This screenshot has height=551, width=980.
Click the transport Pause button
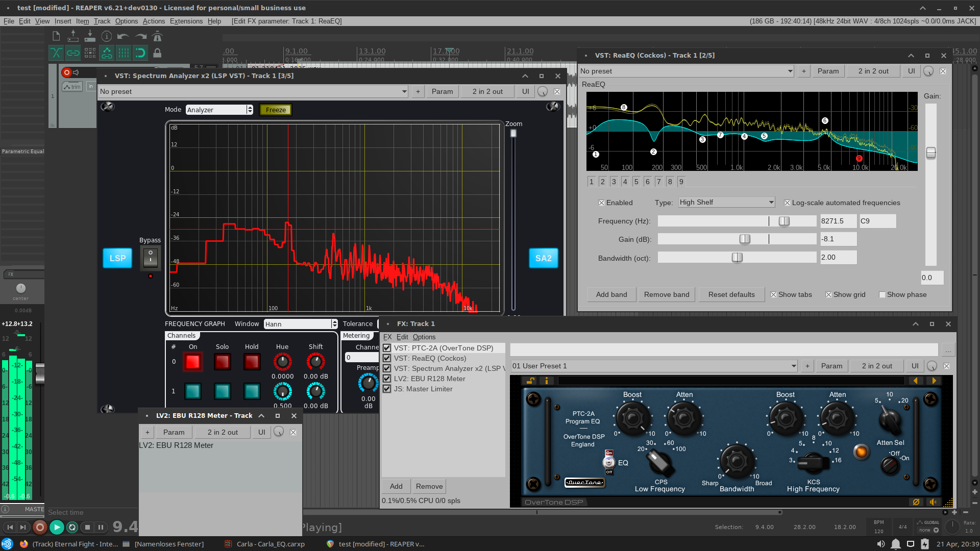(x=101, y=527)
